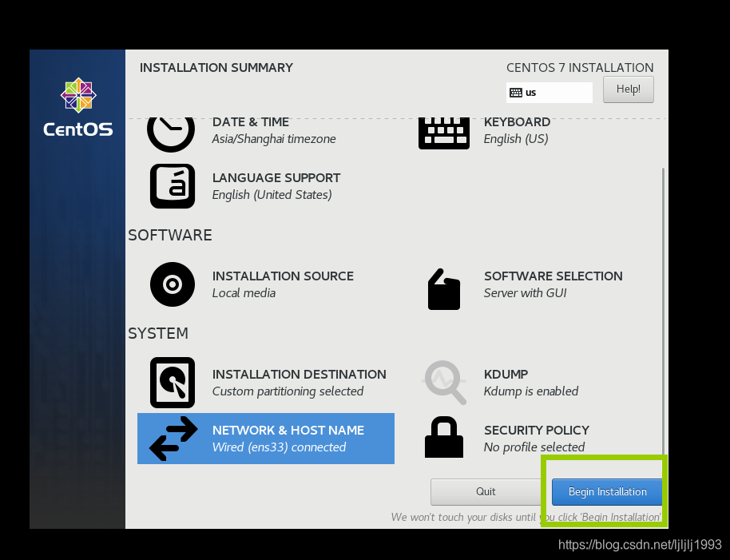Start setup with Begin Installation button
The height and width of the screenshot is (560, 730).
[x=607, y=491]
